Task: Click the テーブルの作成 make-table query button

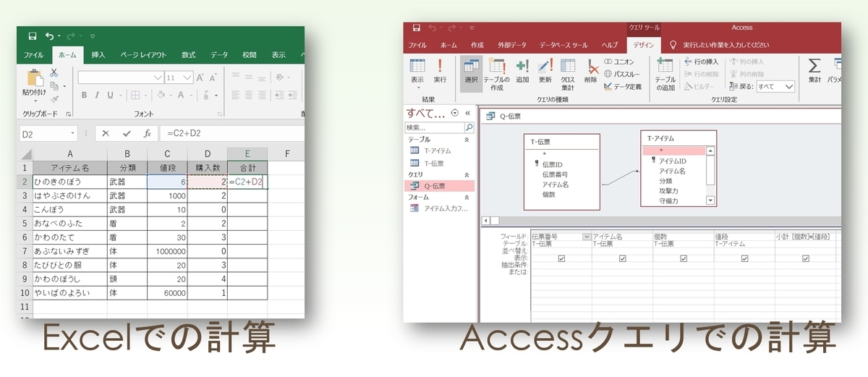Action: [x=497, y=74]
